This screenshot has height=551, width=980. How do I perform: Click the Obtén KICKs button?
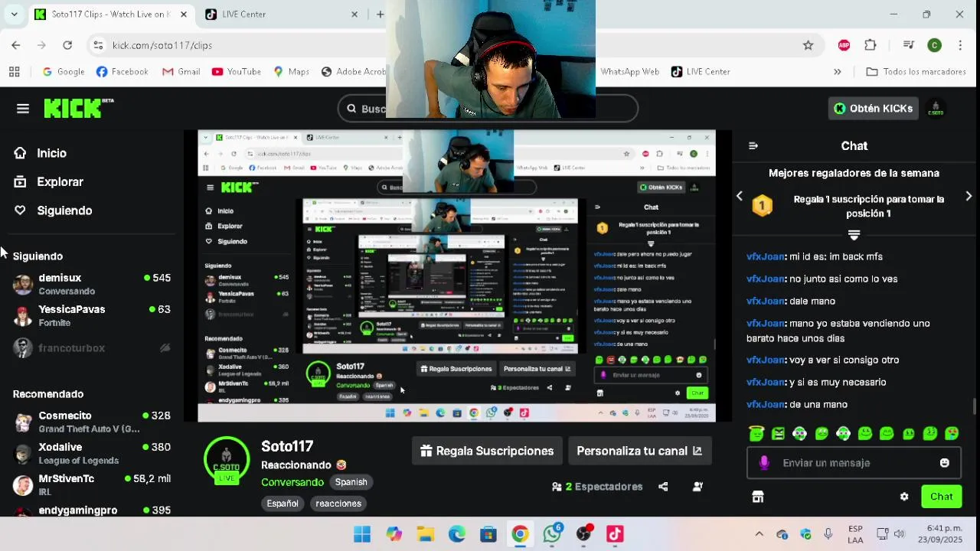tap(874, 109)
